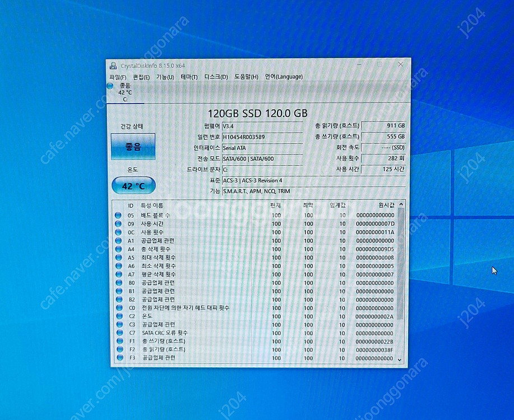This screenshot has width=514, height=420.
Task: Click the status dot for A6 최소 삭제 횟수
Action: (x=119, y=266)
